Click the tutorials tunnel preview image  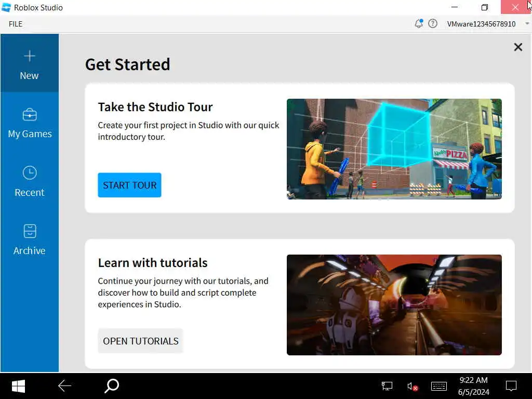pyautogui.click(x=394, y=305)
